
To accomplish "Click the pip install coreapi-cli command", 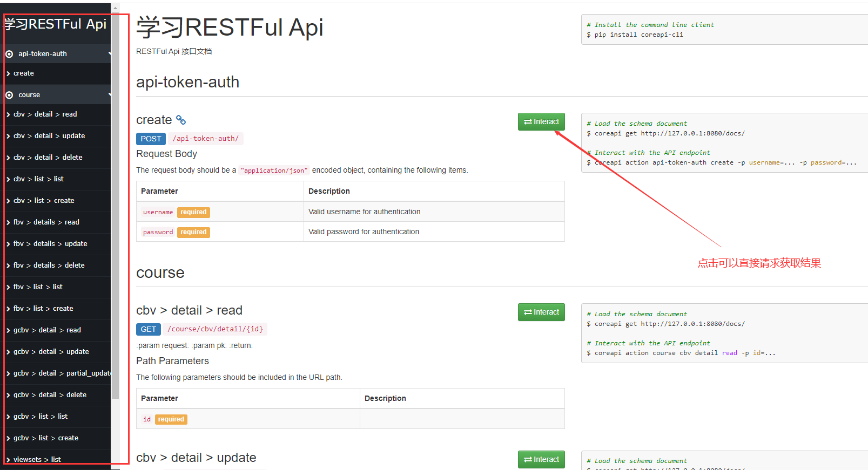I will [635, 35].
